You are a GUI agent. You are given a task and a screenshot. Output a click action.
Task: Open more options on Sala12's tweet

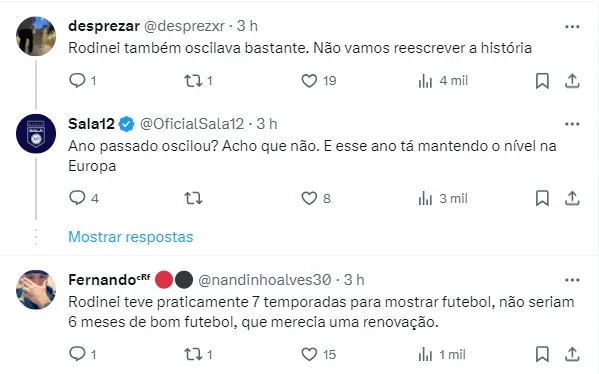(572, 124)
